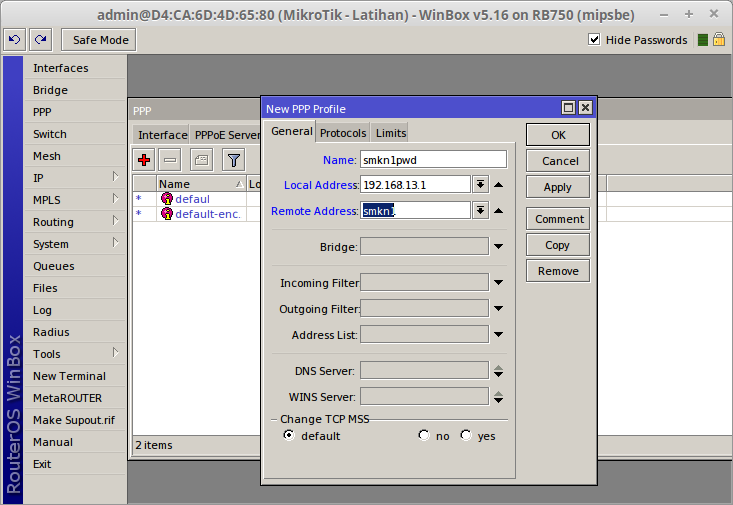This screenshot has width=733, height=505.
Task: Open Interfaces in the sidebar menu
Action: 75,68
